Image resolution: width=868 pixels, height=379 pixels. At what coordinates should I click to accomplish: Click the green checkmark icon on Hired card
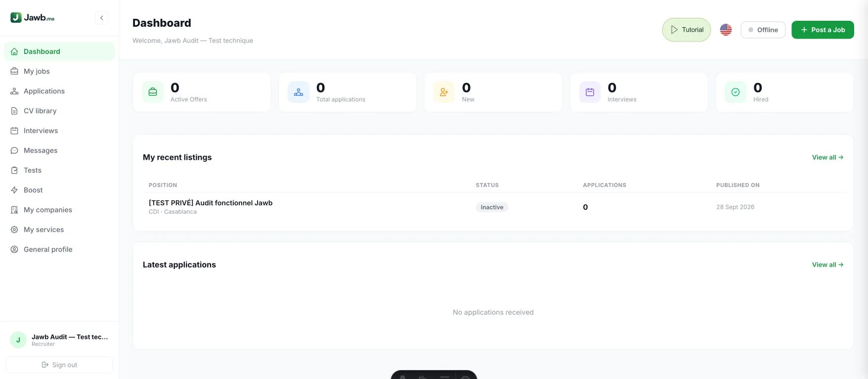[x=736, y=92]
